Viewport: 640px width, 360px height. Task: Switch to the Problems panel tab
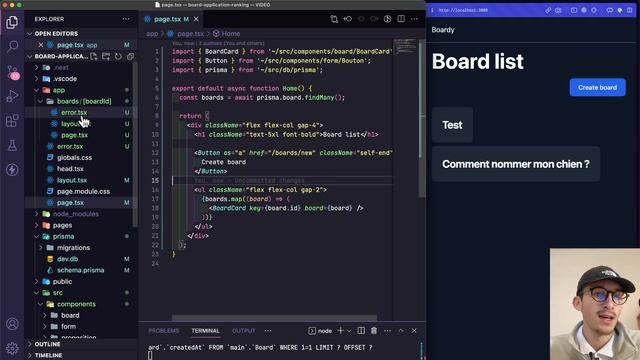click(x=163, y=331)
